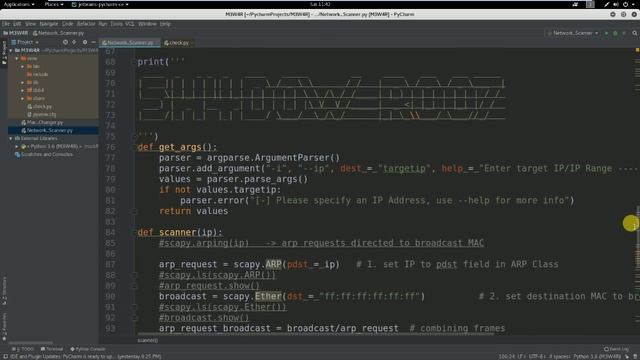This screenshot has height=360, width=640.
Task: Expand the Python 3.6 (M3W4R) library node
Action: 17,146
